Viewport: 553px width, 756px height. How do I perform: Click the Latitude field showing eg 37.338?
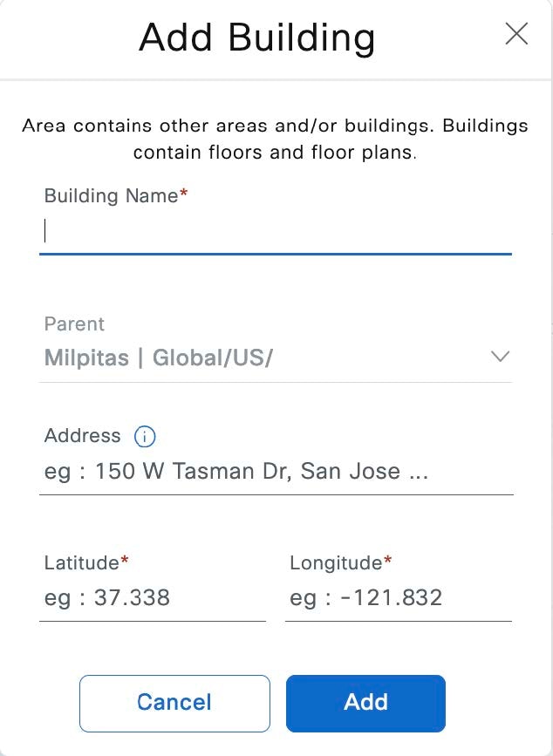[x=153, y=598]
